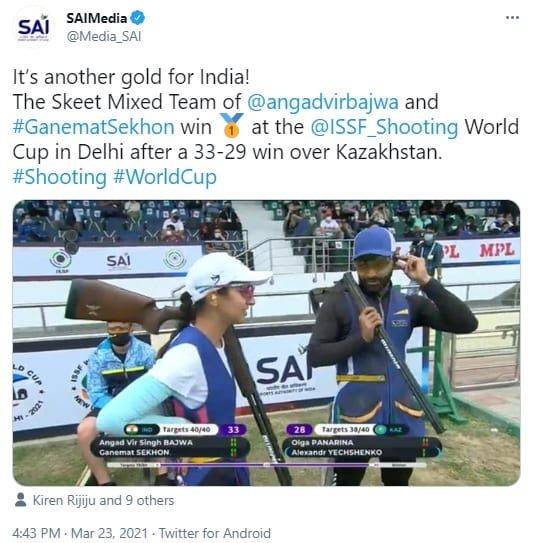Click the gold medal emoji
The image size is (533, 543).
232,125
